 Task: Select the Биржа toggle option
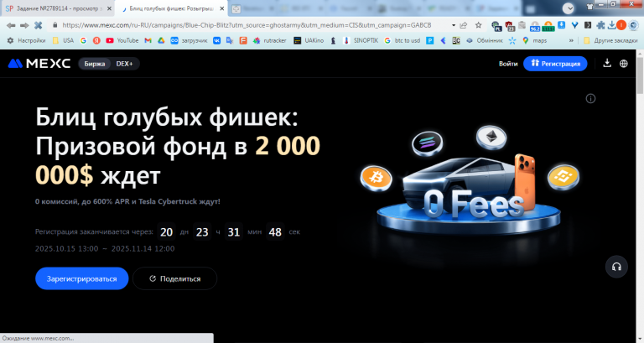(x=95, y=64)
